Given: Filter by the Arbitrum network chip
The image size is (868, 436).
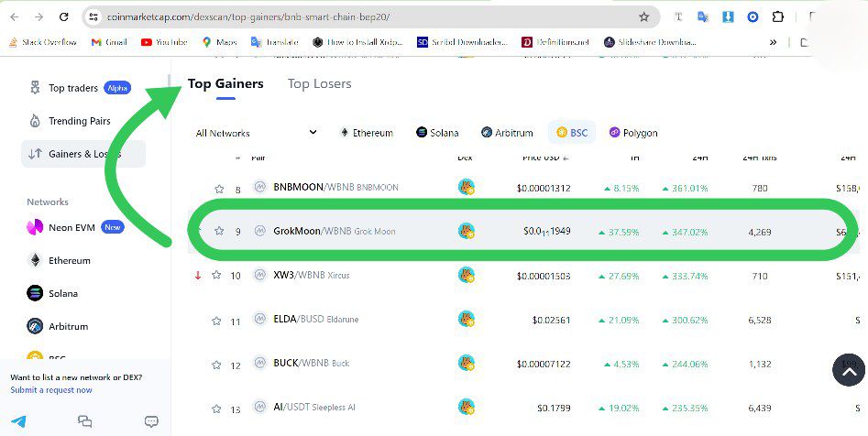Looking at the screenshot, I should point(507,133).
